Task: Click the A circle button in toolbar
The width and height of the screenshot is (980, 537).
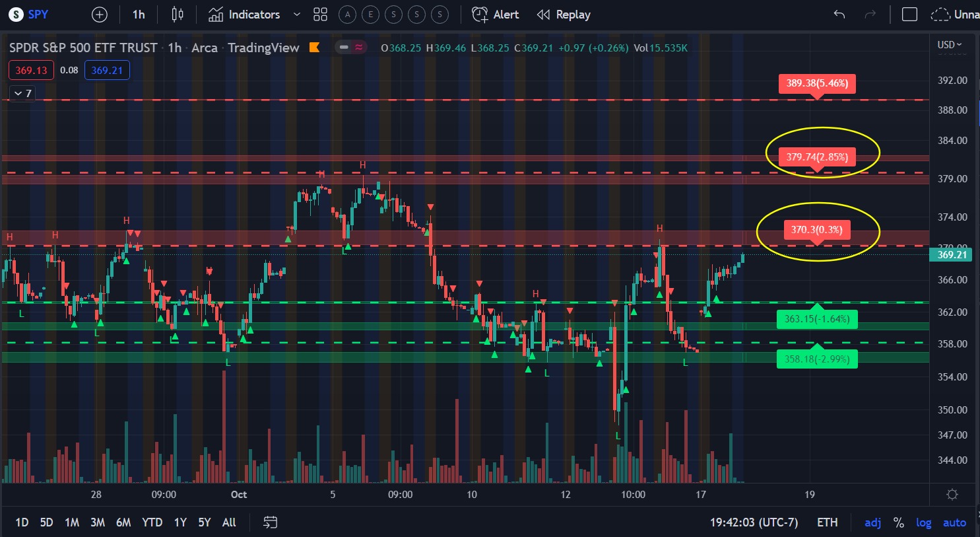Action: [347, 15]
